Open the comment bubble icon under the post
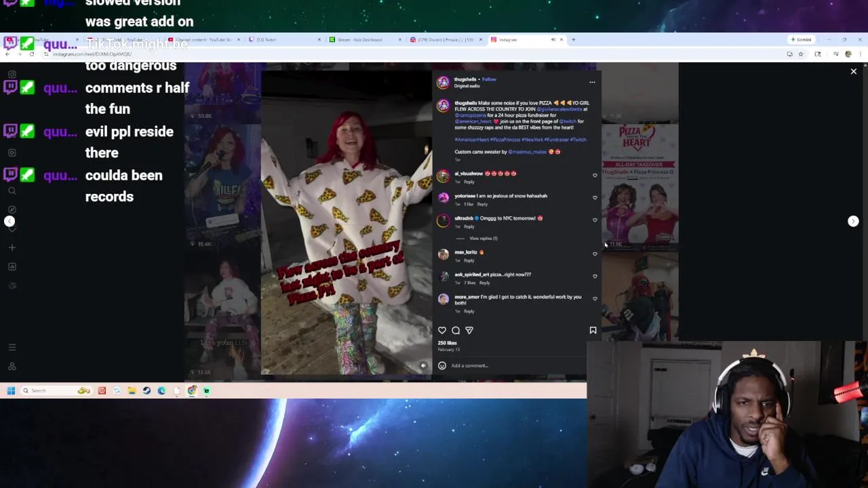868x488 pixels. [x=456, y=330]
